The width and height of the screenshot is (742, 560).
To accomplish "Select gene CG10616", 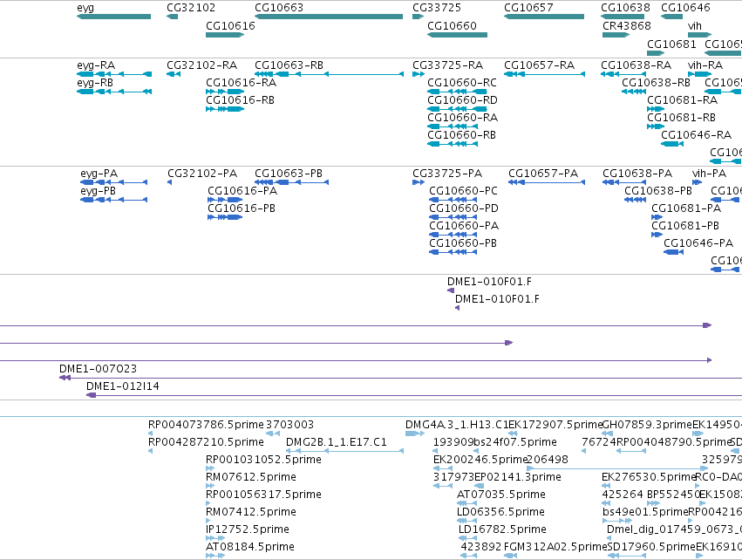I will click(x=225, y=35).
